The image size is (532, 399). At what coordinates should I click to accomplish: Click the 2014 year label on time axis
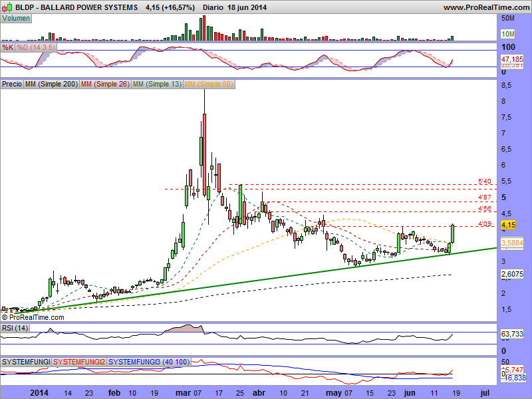tap(39, 393)
